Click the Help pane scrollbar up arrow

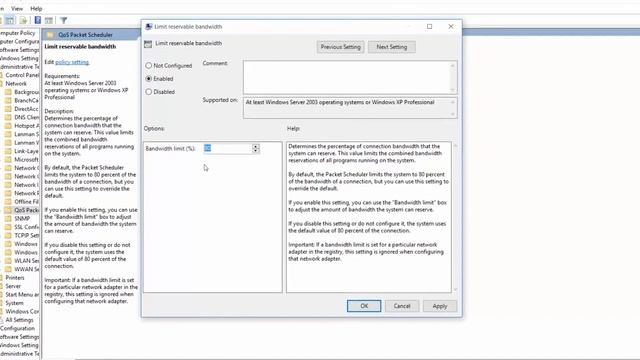(x=455, y=146)
